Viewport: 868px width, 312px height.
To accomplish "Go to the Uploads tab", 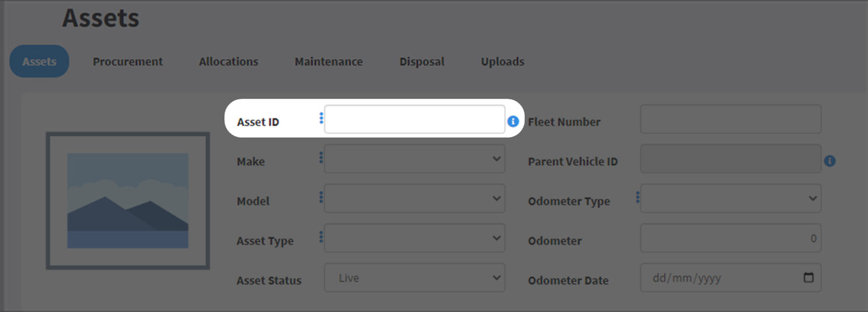I will point(503,61).
